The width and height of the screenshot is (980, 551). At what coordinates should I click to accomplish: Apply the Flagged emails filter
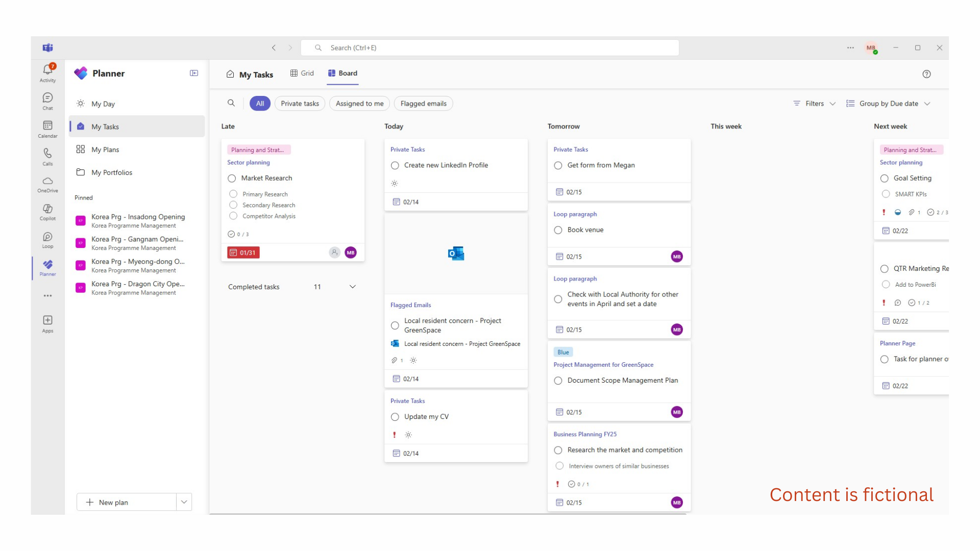(x=423, y=104)
